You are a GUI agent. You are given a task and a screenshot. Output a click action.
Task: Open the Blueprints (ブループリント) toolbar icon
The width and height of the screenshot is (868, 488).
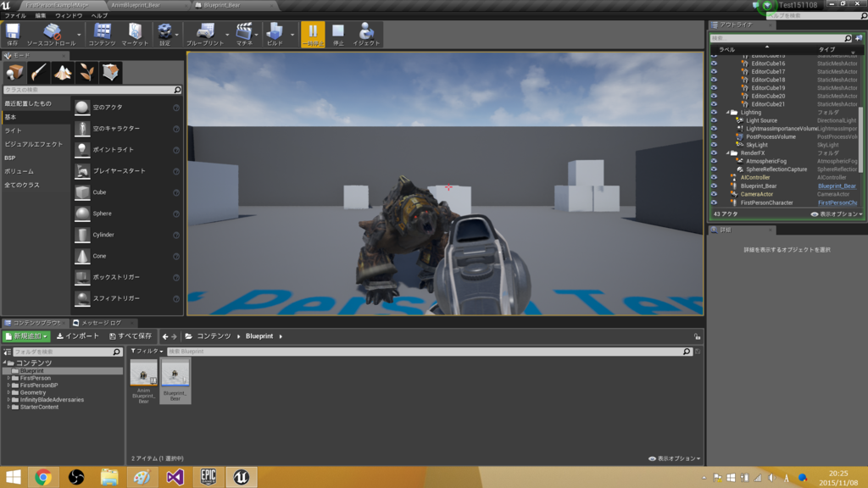point(205,34)
